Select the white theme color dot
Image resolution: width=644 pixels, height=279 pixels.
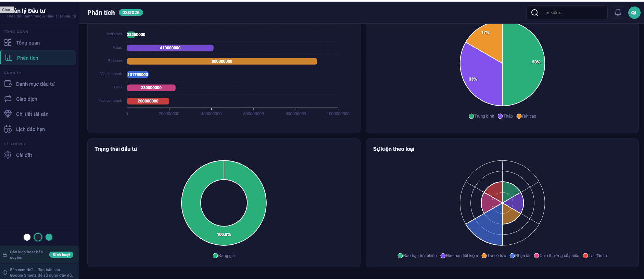27,237
